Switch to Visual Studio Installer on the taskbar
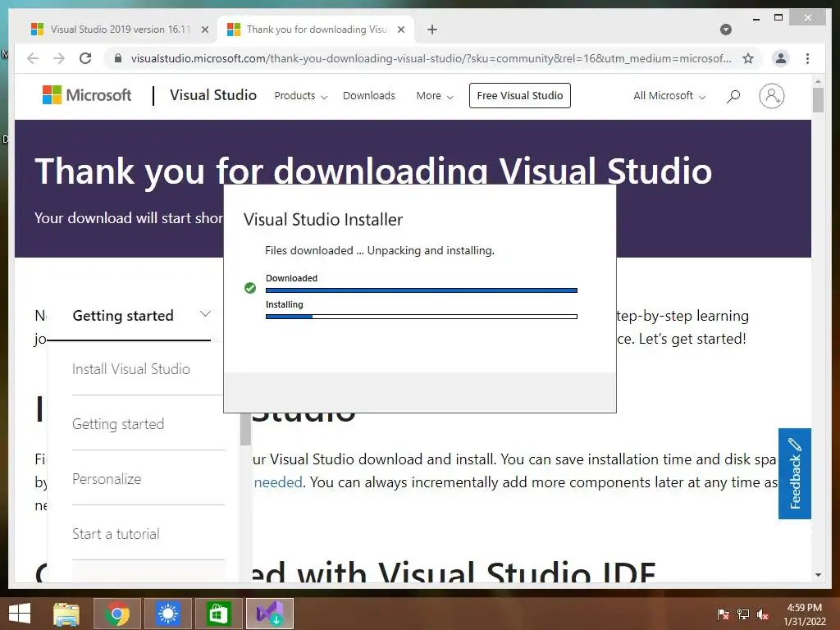840x630 pixels. click(269, 614)
